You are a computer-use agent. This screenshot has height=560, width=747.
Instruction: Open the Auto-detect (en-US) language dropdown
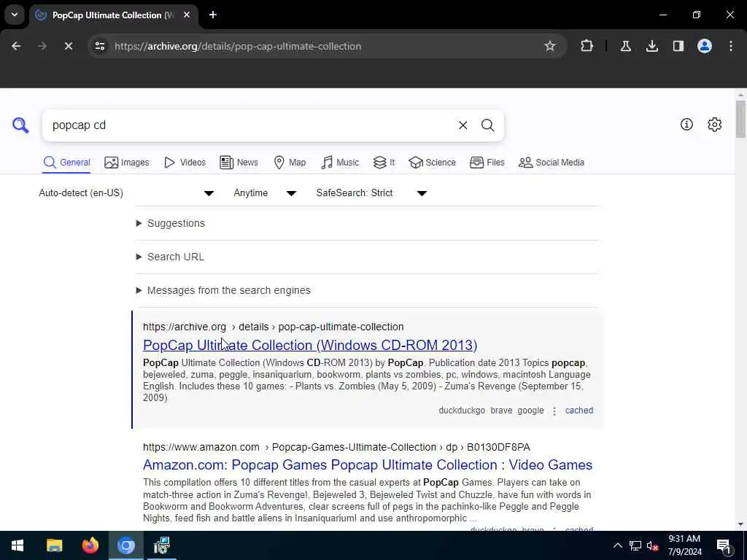pos(126,192)
